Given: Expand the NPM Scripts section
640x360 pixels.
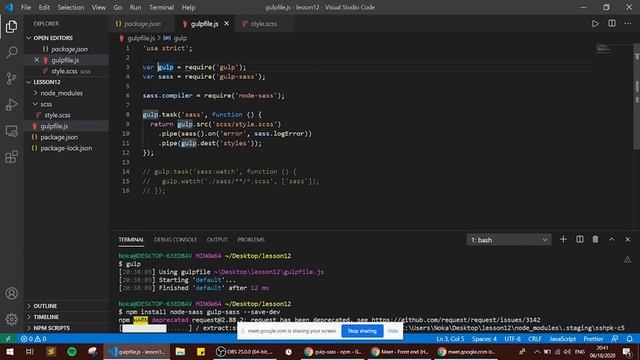Looking at the screenshot, I should pyautogui.click(x=51, y=328).
